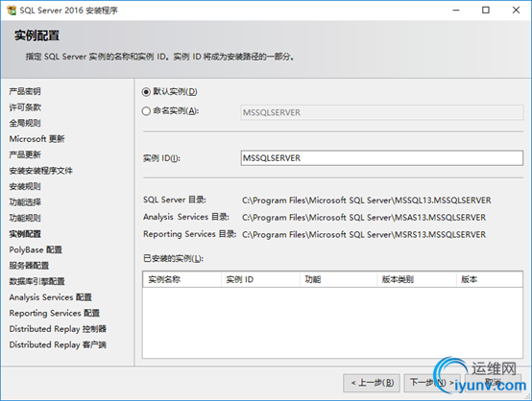Select the Distributed Replay 客户端 step
The image size is (532, 401).
(x=58, y=344)
